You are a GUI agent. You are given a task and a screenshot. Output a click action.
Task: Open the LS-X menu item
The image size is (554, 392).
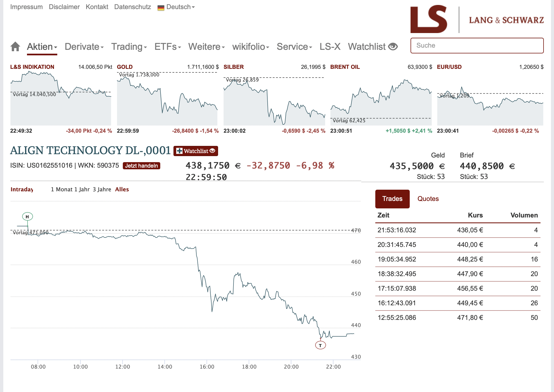coord(330,47)
